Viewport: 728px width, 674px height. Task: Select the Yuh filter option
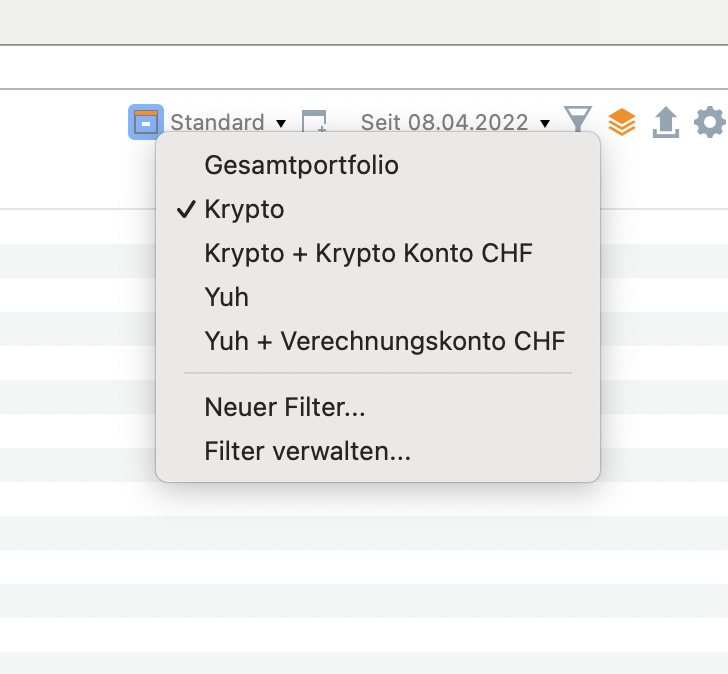226,297
